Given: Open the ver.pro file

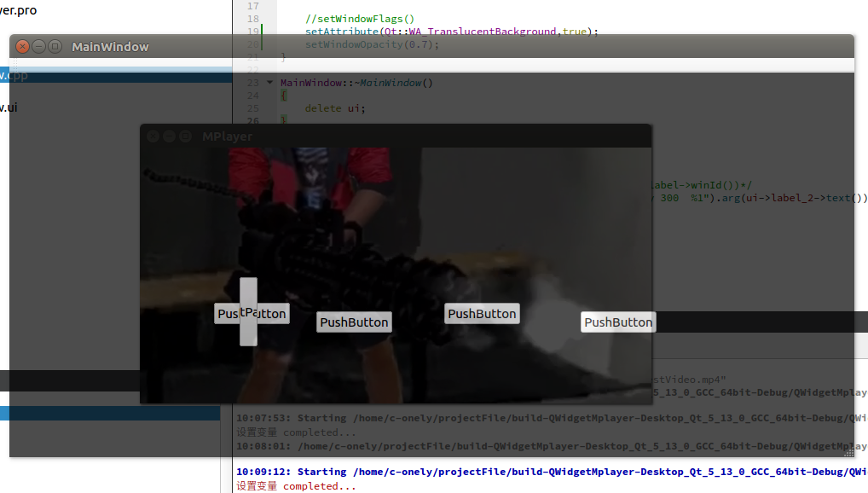Looking at the screenshot, I should (17, 10).
